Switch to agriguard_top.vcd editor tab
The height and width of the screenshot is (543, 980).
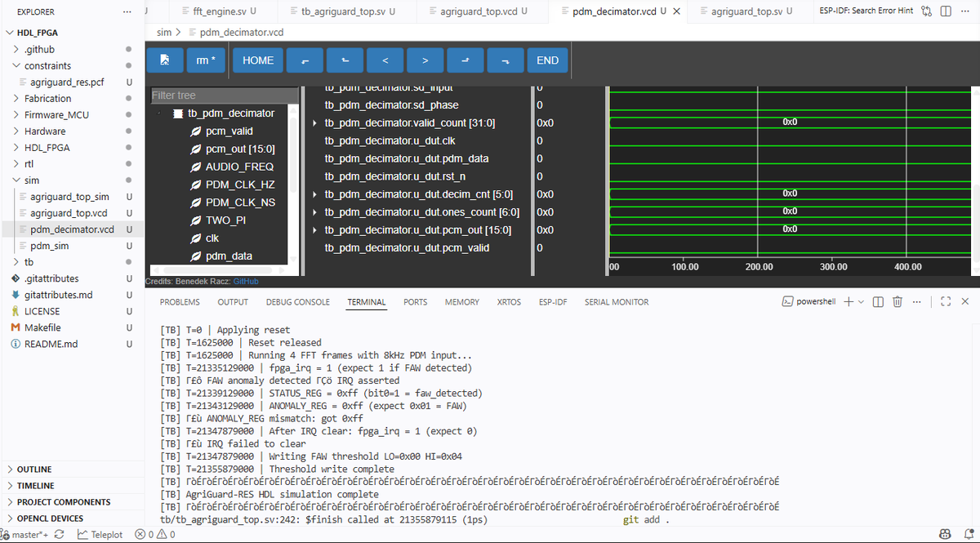(x=483, y=11)
